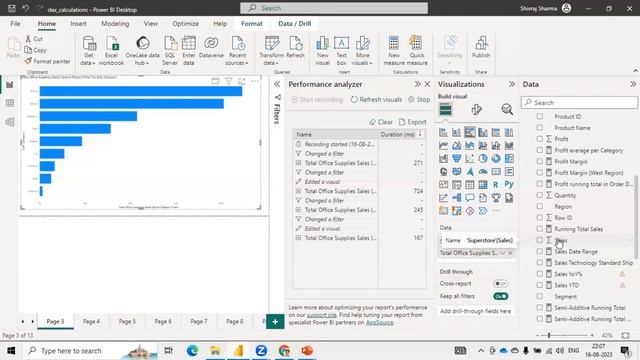This screenshot has width=640, height=360.
Task: Open Dataverse connector
Action: pyautogui.click(x=211, y=47)
